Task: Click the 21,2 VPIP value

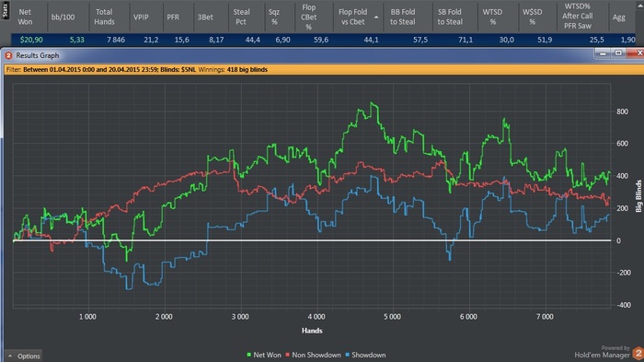Action: pyautogui.click(x=151, y=40)
